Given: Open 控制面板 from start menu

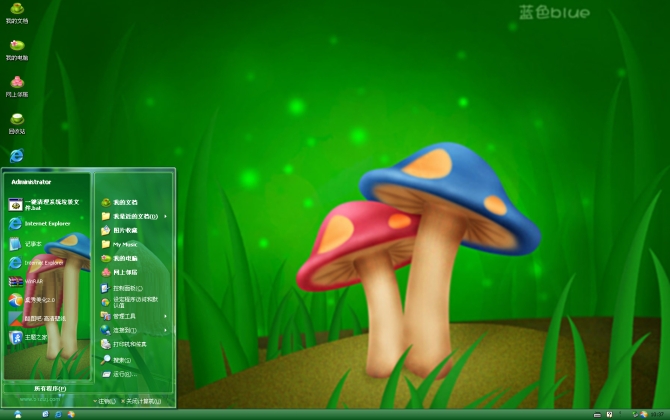Looking at the screenshot, I should (x=127, y=287).
